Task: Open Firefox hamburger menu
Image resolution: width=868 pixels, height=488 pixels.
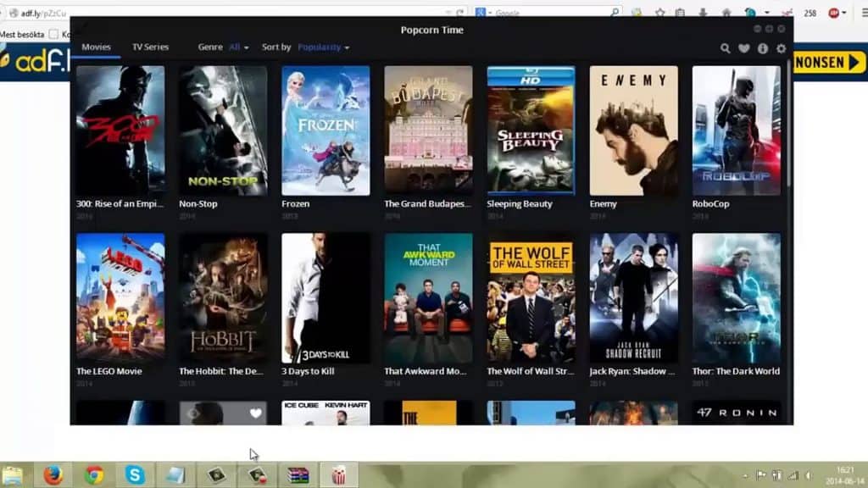Action: (864, 13)
